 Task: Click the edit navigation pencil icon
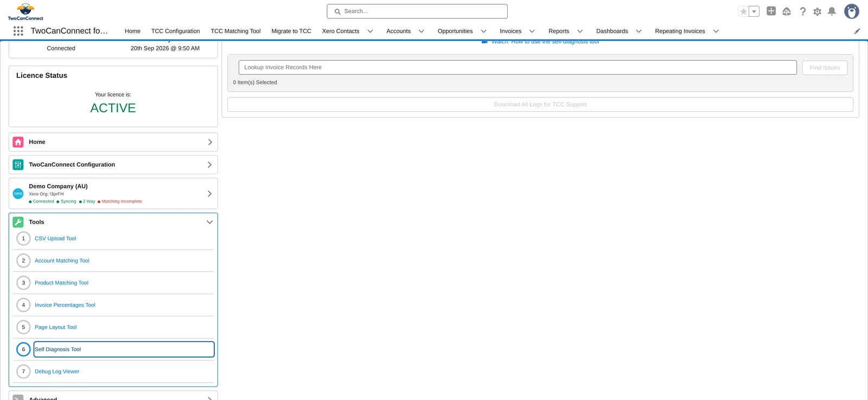tap(857, 31)
